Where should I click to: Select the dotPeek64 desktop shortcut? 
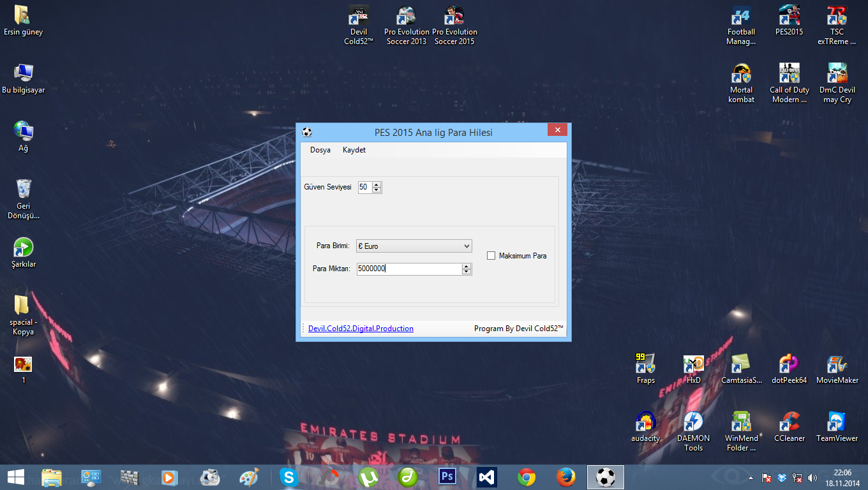coord(789,369)
